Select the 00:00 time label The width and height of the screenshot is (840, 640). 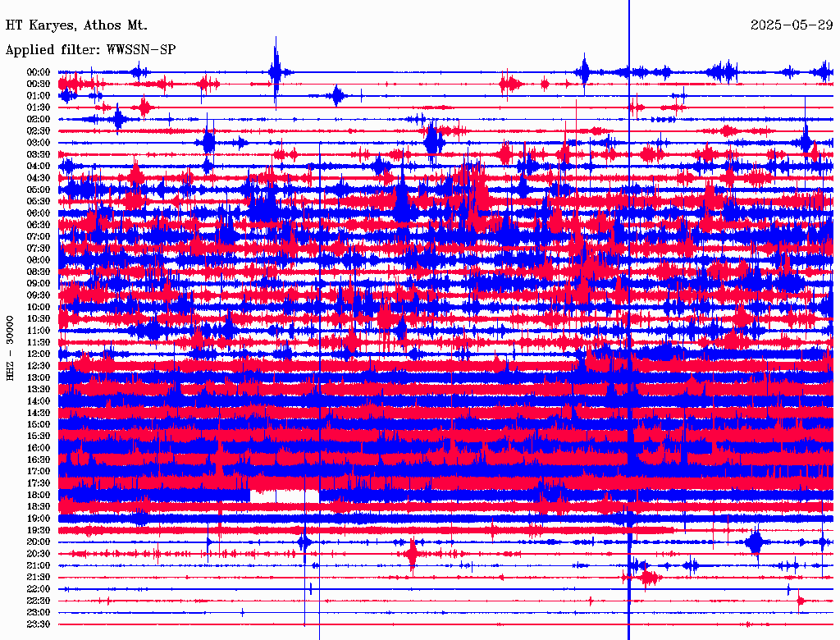point(39,72)
